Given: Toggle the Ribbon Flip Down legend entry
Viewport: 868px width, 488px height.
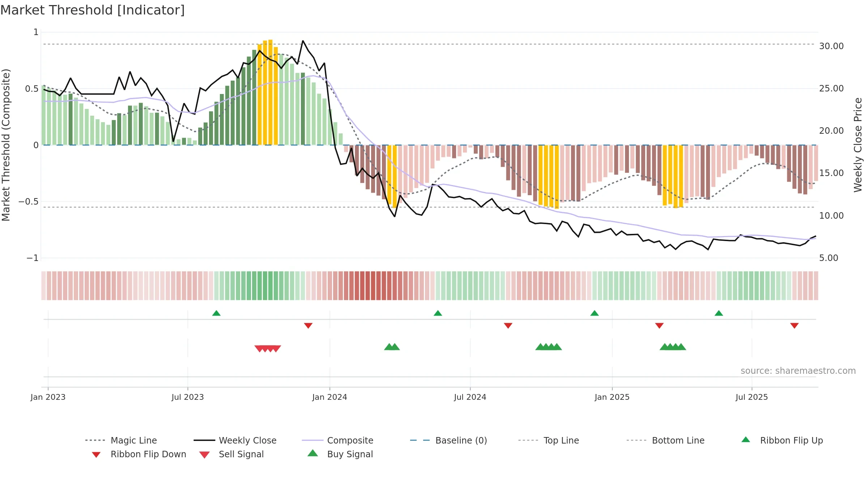Looking at the screenshot, I should [x=139, y=454].
